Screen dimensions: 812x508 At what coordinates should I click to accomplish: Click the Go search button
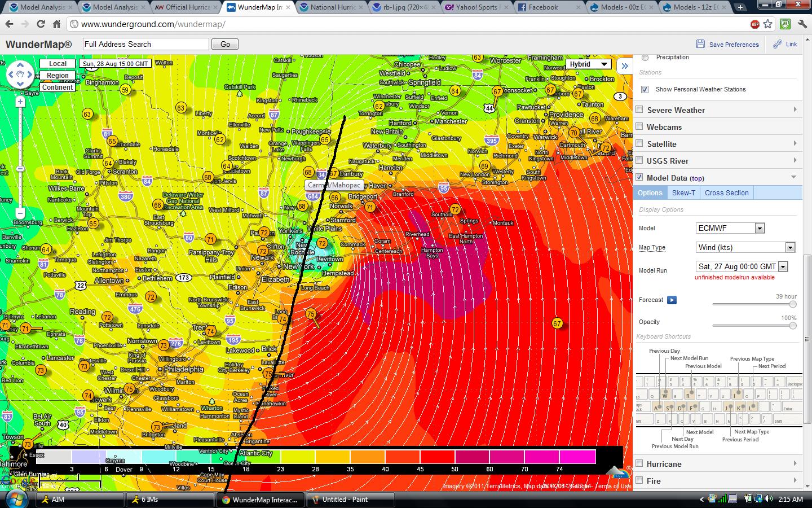[225, 44]
